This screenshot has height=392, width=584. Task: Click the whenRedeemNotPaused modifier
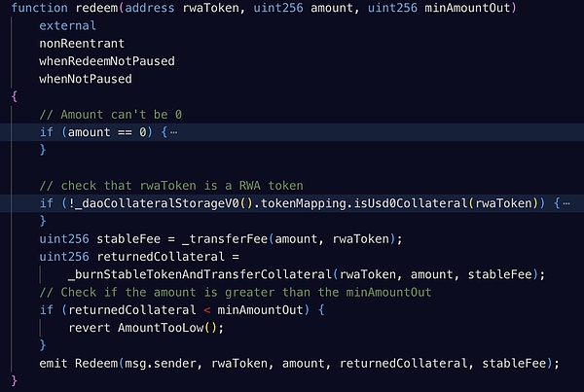[108, 61]
